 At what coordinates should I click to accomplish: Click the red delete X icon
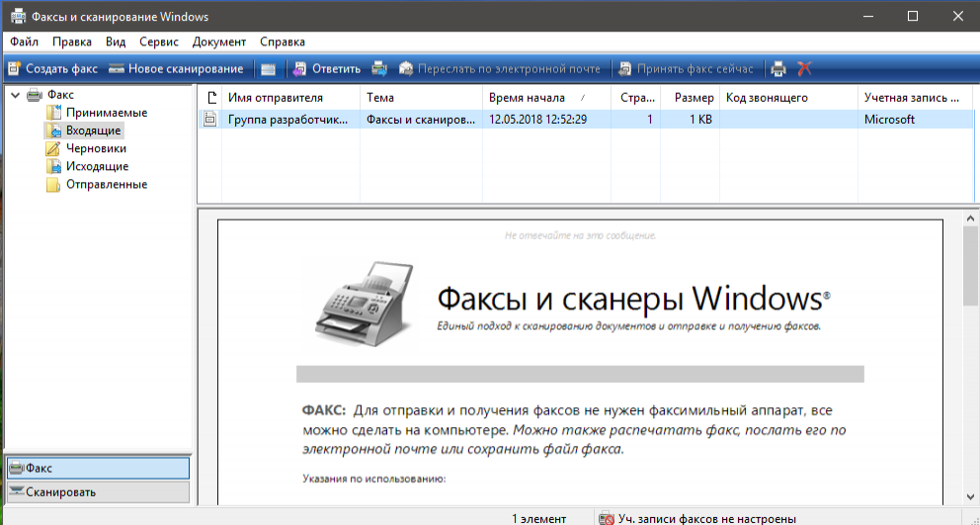tap(804, 69)
